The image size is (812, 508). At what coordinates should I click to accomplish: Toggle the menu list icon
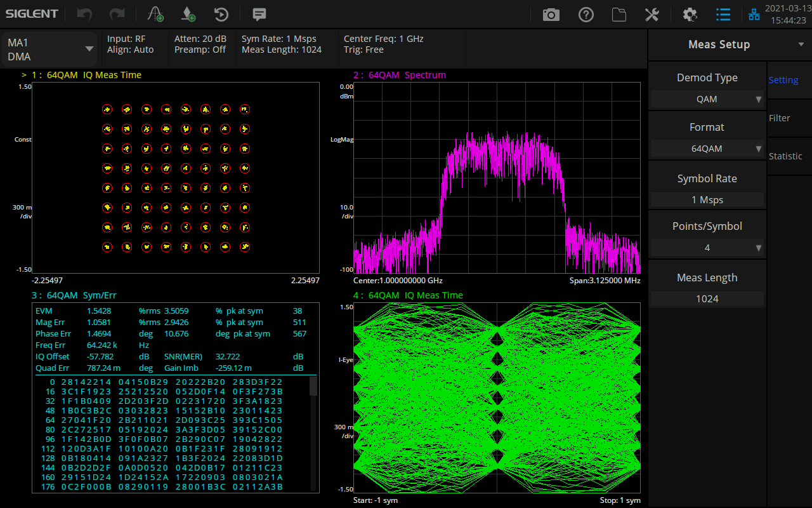point(723,14)
